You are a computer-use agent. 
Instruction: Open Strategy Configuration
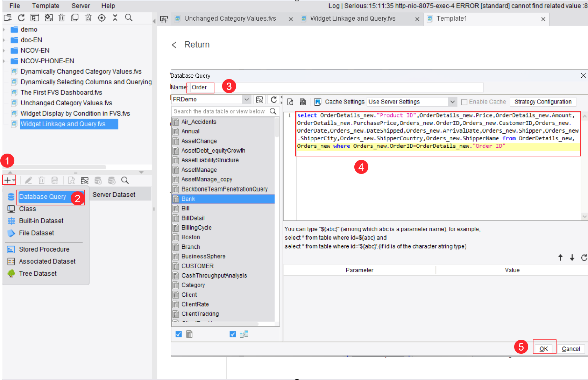[543, 102]
